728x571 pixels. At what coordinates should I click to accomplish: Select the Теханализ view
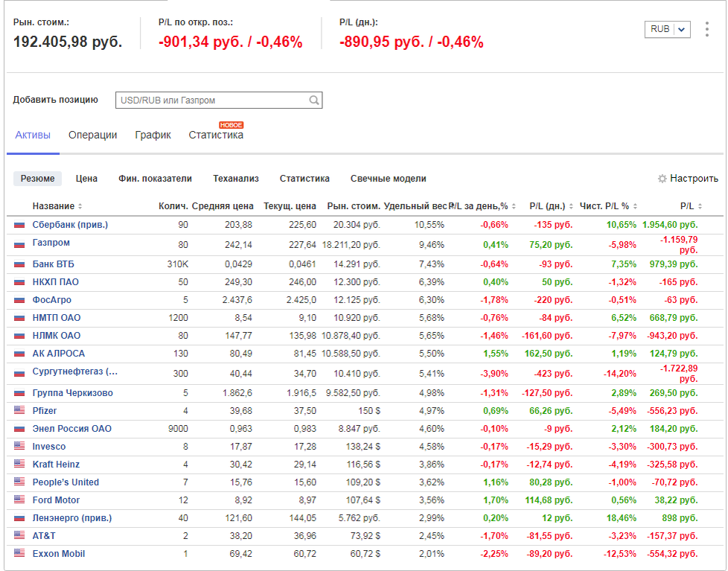(236, 179)
